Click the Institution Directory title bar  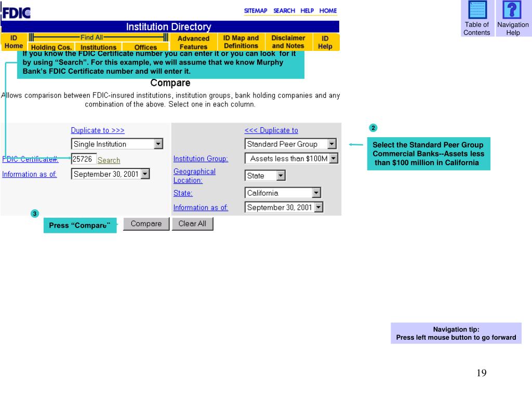[170, 27]
